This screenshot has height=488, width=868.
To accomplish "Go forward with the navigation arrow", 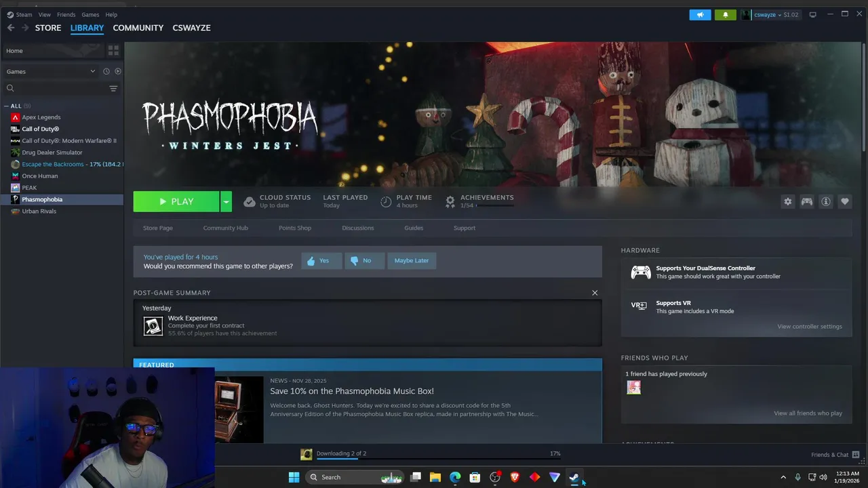I will click(x=25, y=28).
